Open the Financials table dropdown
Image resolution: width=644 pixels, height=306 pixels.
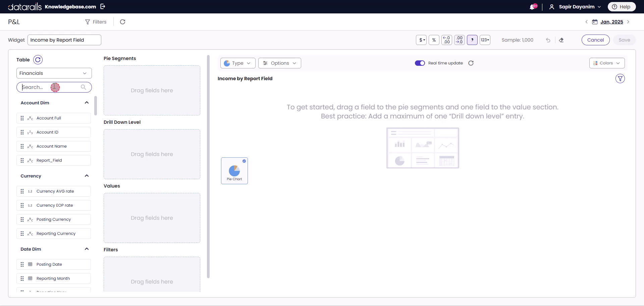coord(54,73)
